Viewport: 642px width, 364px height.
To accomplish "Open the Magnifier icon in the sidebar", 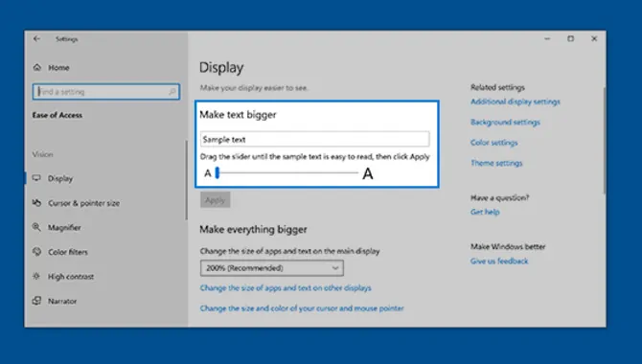I will tap(36, 227).
